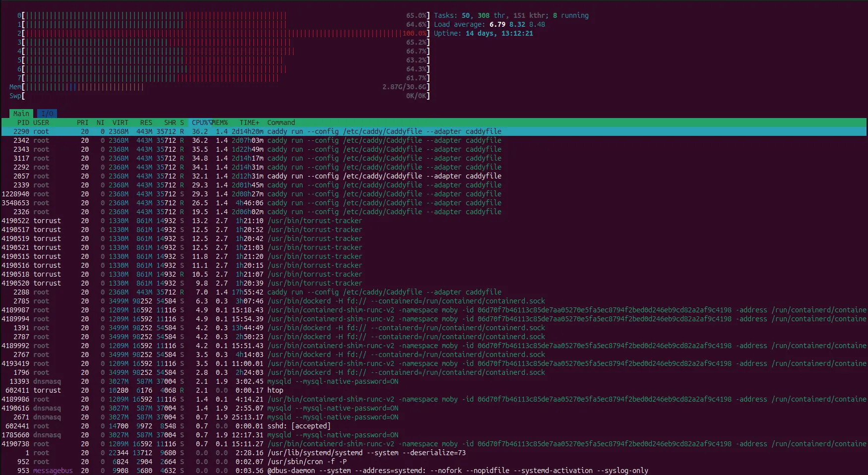Select dockerd process row PID 1796

tap(434, 372)
